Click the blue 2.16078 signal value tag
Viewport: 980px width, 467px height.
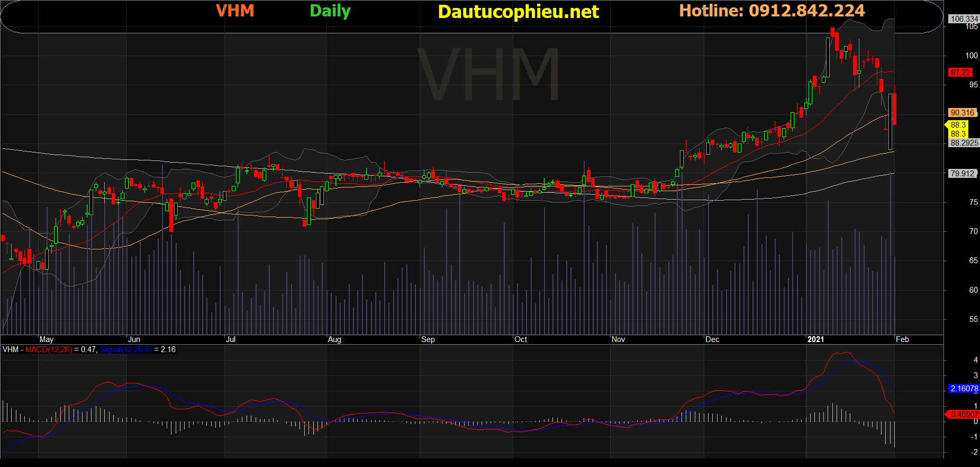click(964, 389)
